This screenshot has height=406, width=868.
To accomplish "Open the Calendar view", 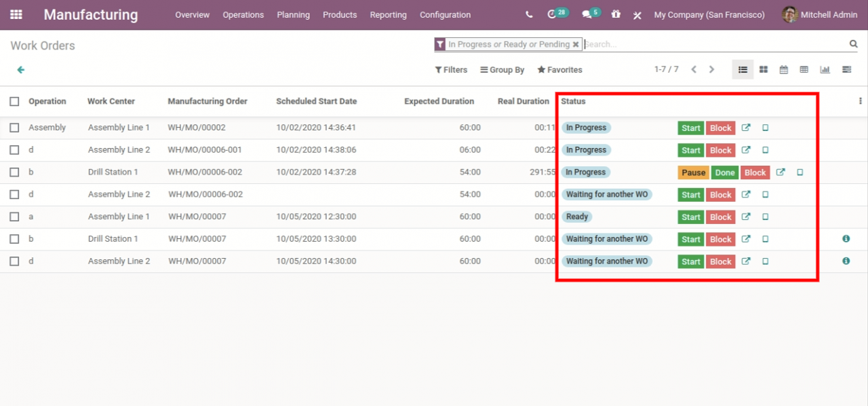I will 783,69.
